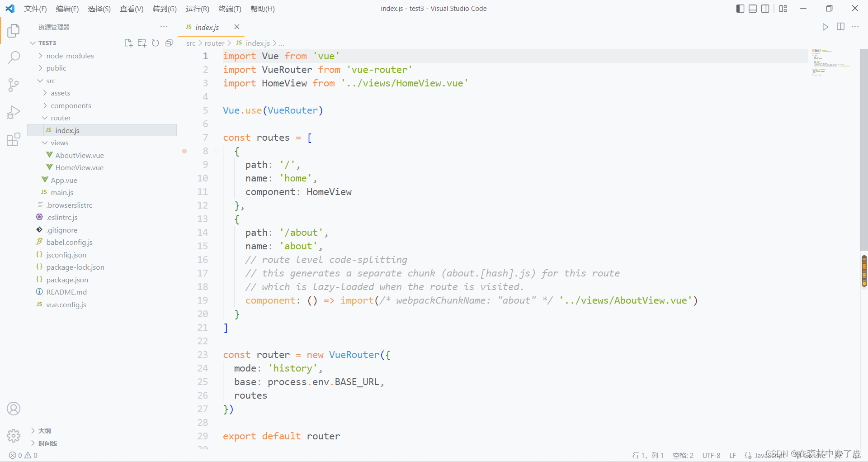Open the Search view in activity bar
The width and height of the screenshot is (868, 462).
point(14,57)
